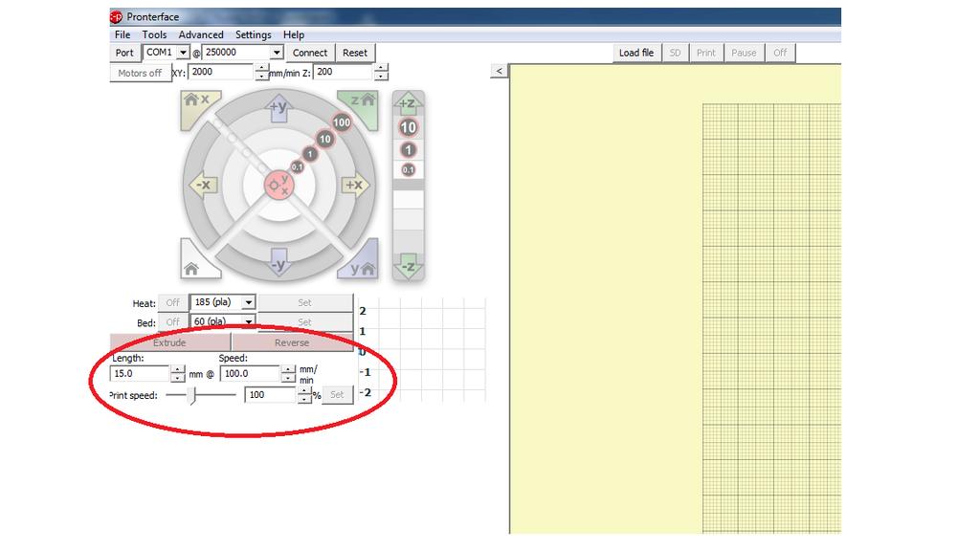Screen dimensions: 980x551
Task: Select 0.1 mm Z jog step
Action: coord(408,169)
